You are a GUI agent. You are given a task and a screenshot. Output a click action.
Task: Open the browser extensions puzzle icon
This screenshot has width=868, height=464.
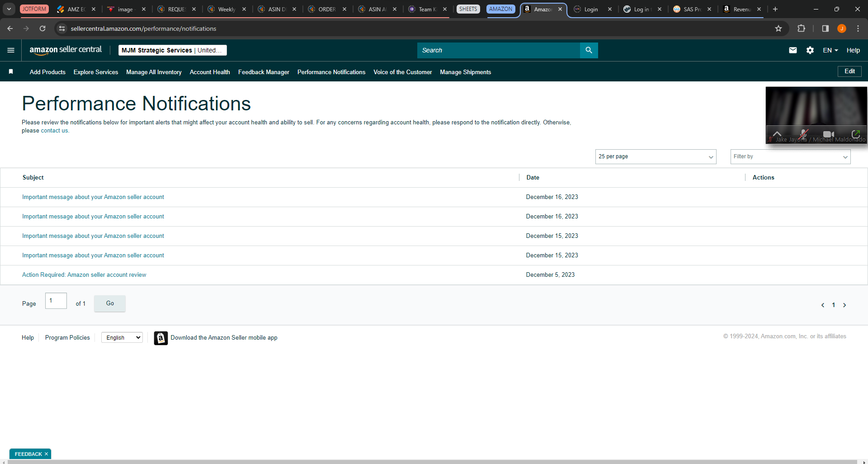click(x=801, y=28)
